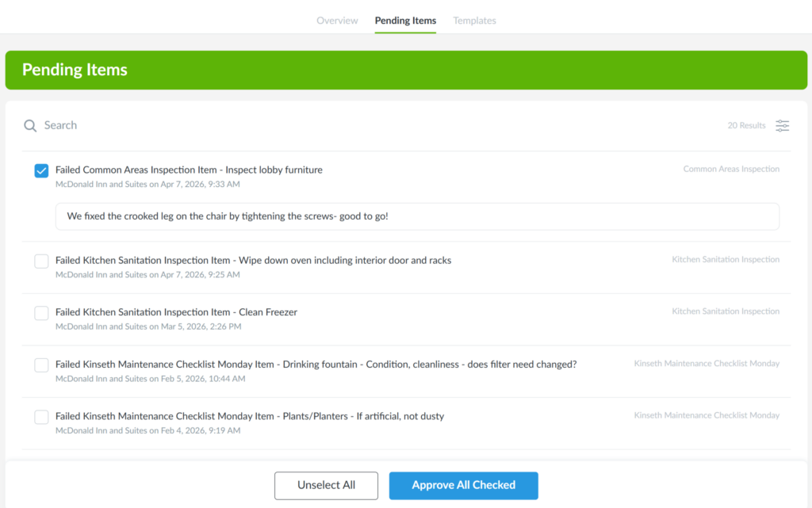Click the Common Areas Inspection label
812x508 pixels.
tap(731, 169)
